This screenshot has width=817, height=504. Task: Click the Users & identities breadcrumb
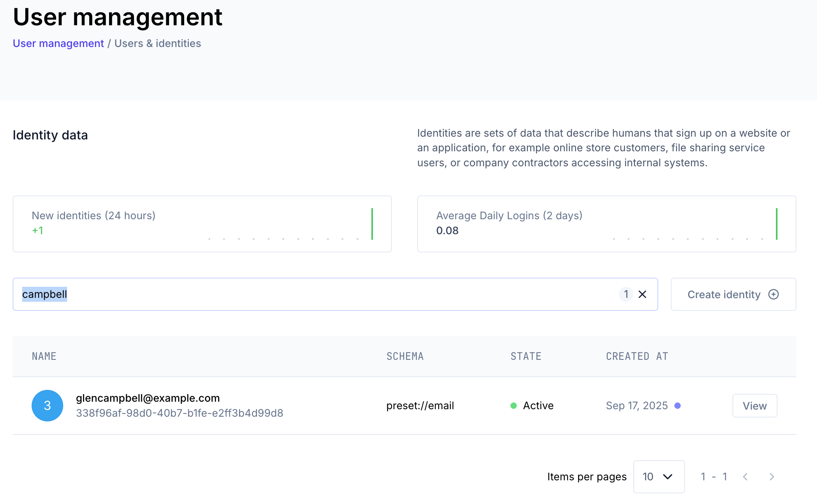coord(158,43)
